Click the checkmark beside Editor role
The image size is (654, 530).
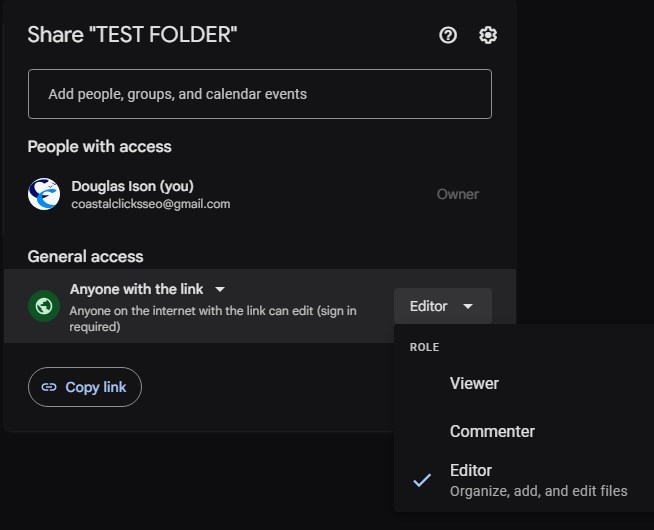pos(422,480)
